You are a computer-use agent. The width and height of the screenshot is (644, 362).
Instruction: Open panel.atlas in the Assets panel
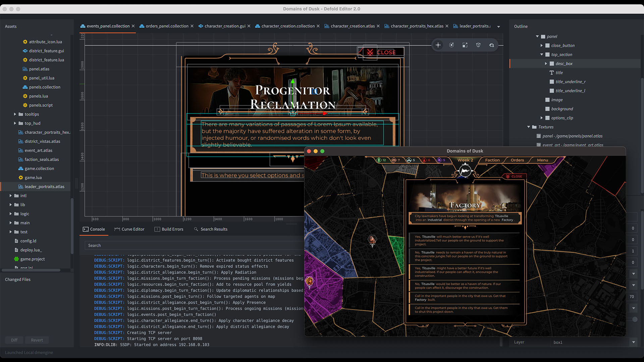point(39,69)
